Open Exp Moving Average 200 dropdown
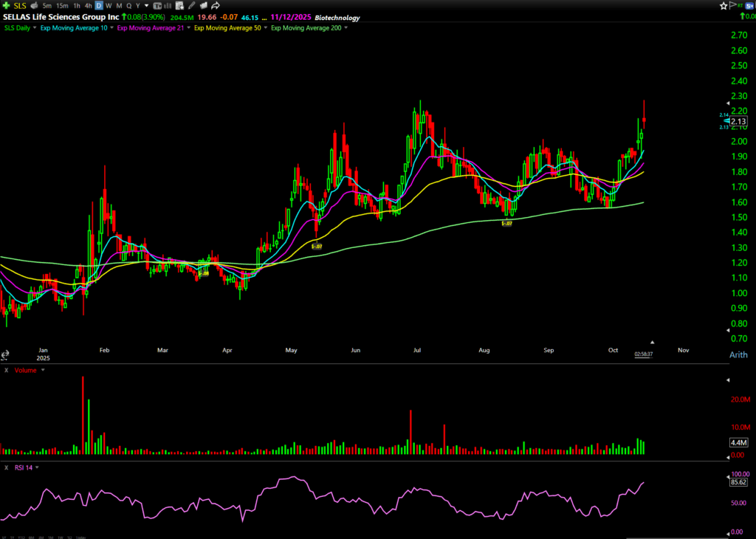The height and width of the screenshot is (539, 756). pyautogui.click(x=346, y=28)
